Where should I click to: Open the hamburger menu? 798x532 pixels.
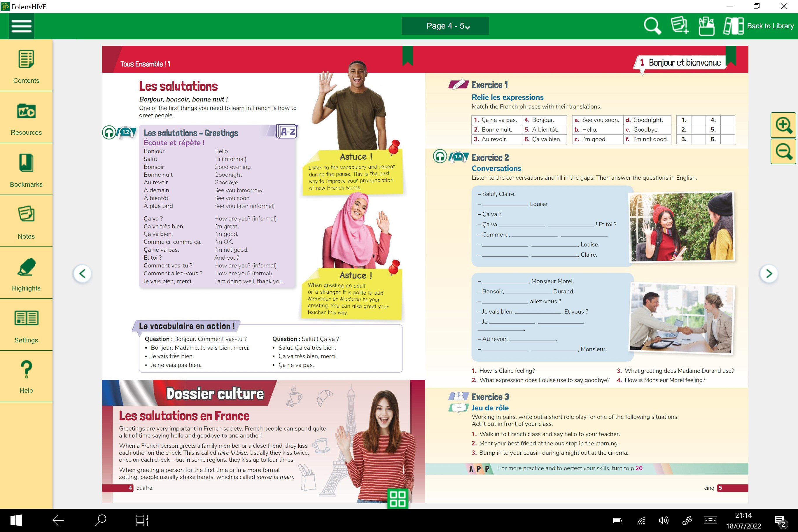pyautogui.click(x=21, y=26)
